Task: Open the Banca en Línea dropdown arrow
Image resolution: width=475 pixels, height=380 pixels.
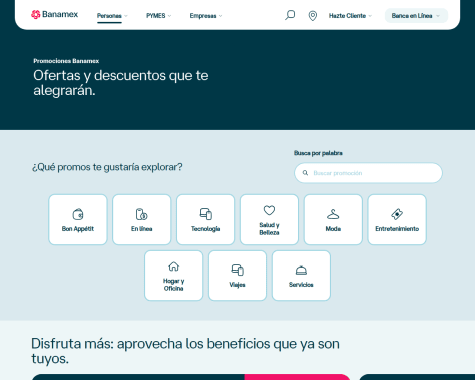Action: click(438, 16)
